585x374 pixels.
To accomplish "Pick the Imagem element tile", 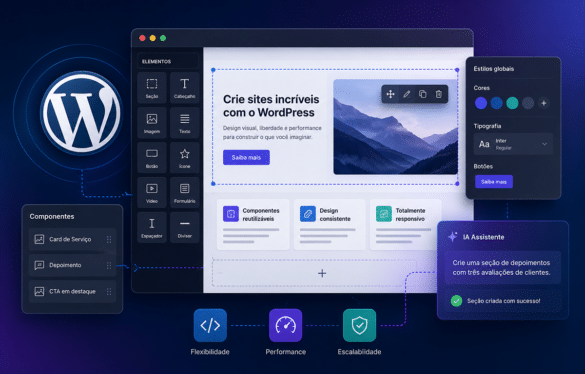I will pos(152,123).
